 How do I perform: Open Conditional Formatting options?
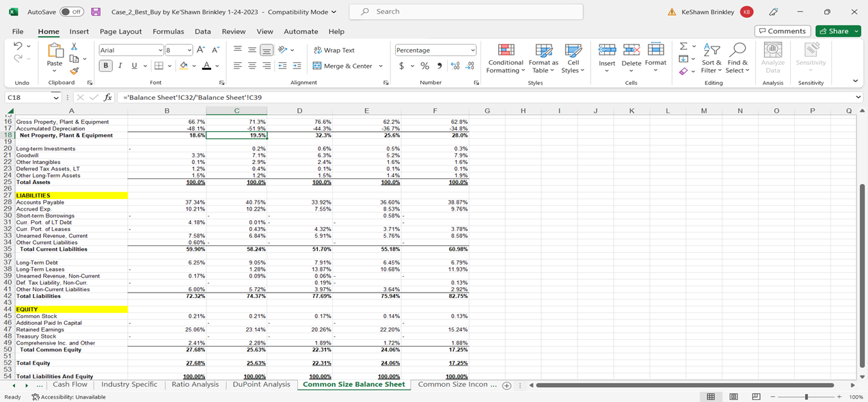[x=505, y=58]
